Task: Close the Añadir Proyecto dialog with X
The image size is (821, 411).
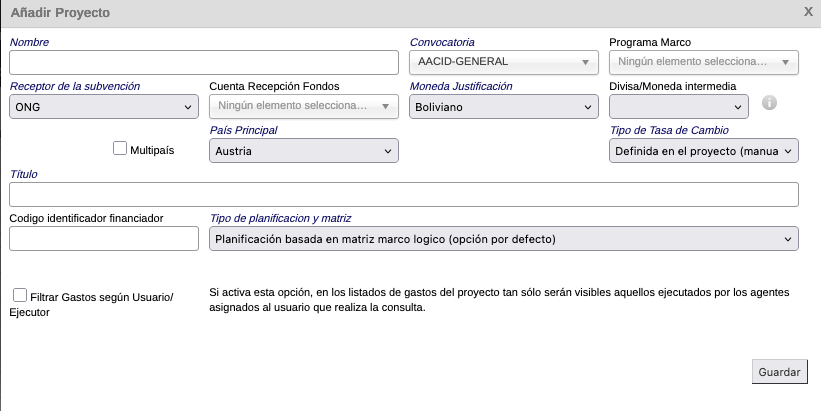Action: pos(808,12)
